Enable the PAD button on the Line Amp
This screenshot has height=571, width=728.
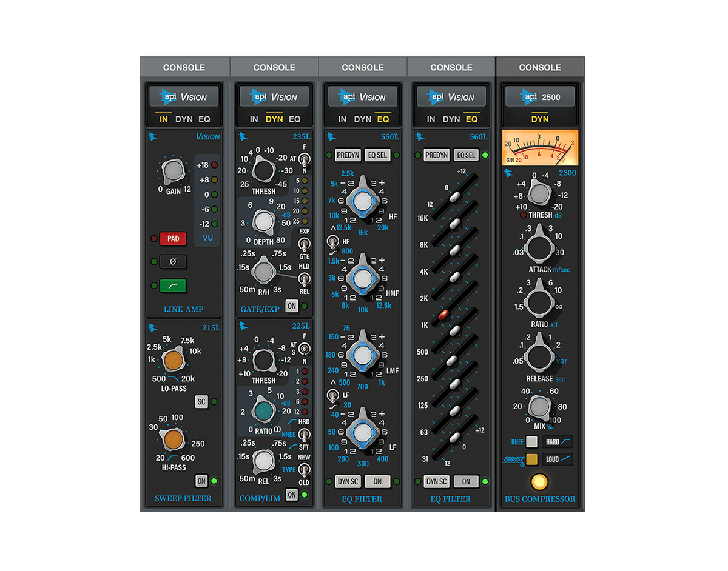173,238
